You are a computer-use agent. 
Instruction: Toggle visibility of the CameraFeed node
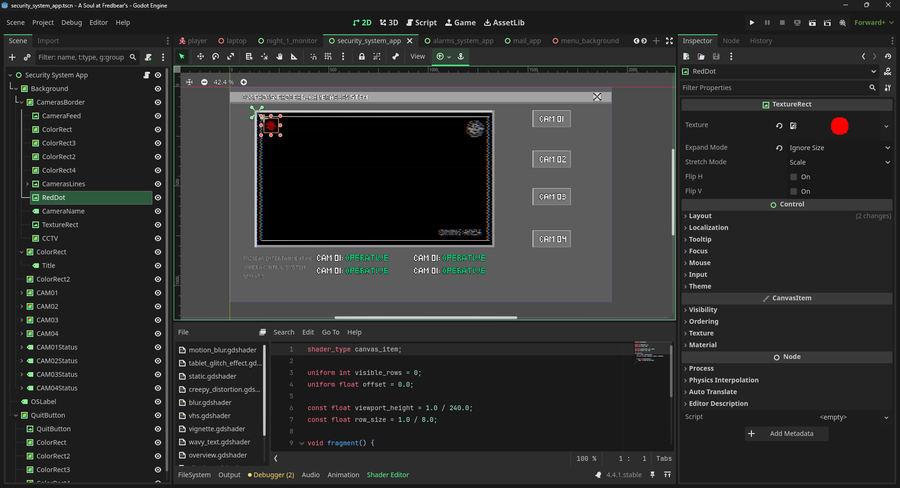point(158,116)
